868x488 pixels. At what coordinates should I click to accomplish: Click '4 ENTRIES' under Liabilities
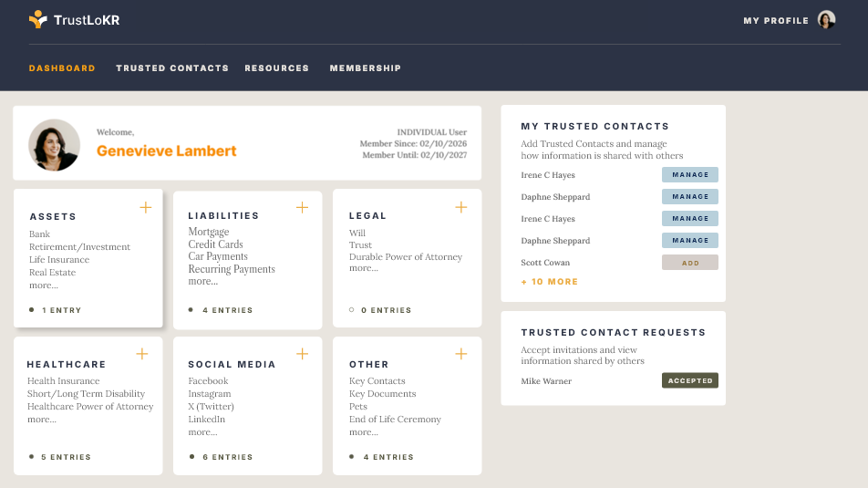[228, 310]
